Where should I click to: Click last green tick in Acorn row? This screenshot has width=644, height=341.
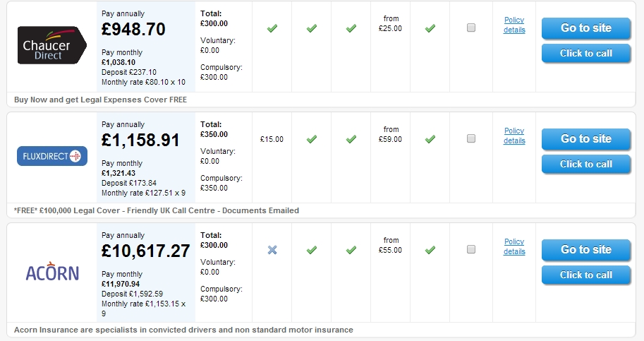point(430,250)
